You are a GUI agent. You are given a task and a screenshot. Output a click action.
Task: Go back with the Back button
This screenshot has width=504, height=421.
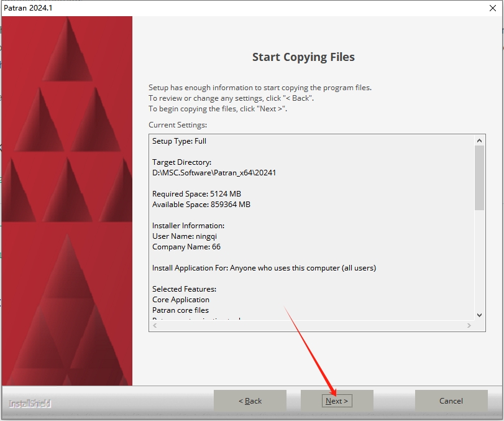(x=250, y=401)
